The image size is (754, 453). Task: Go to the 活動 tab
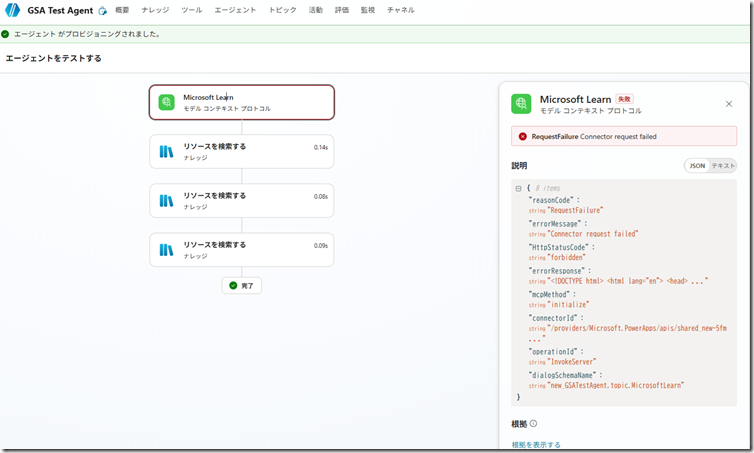(x=315, y=10)
